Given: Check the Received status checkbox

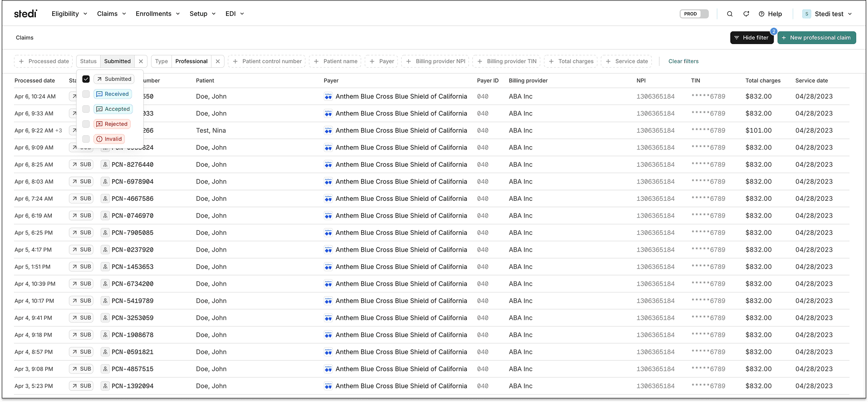Looking at the screenshot, I should coord(86,94).
